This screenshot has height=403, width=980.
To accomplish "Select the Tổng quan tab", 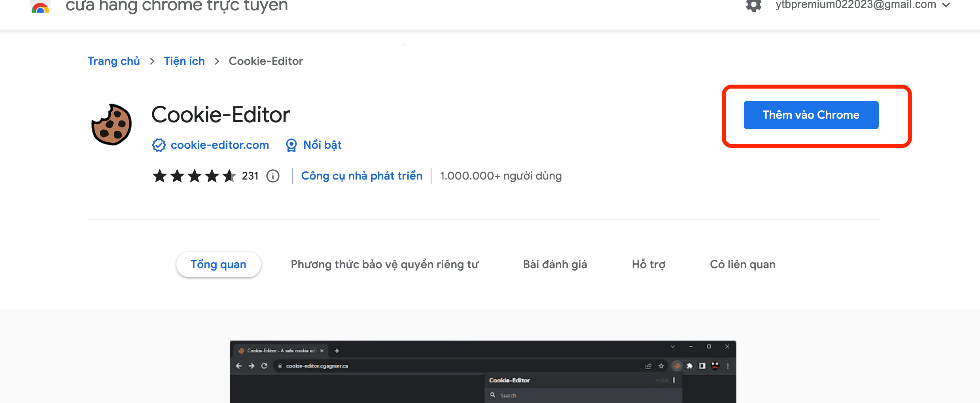I will (218, 265).
